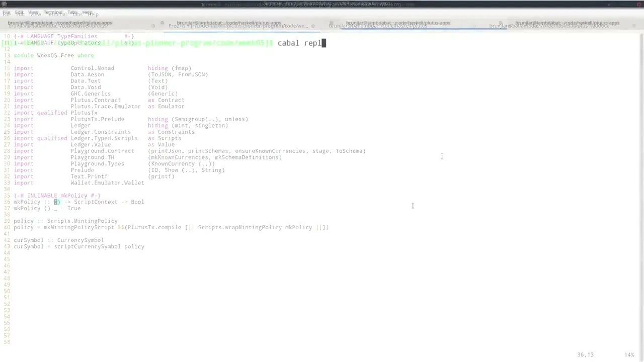Click the 'module Week05.Free where' line
The width and height of the screenshot is (644, 362).
click(54, 55)
